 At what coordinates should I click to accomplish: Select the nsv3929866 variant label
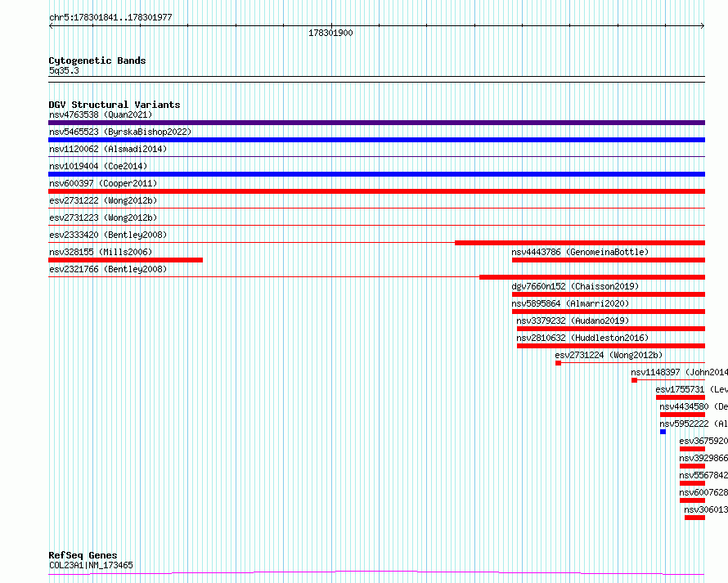coord(703,458)
